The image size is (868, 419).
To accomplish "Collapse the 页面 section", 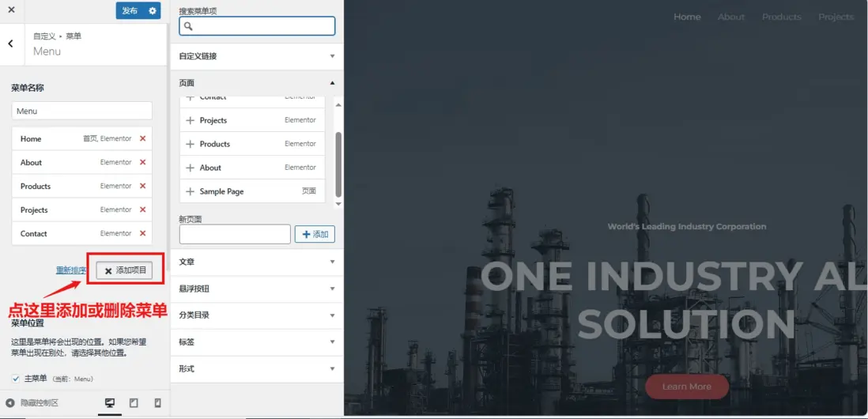I will click(257, 83).
